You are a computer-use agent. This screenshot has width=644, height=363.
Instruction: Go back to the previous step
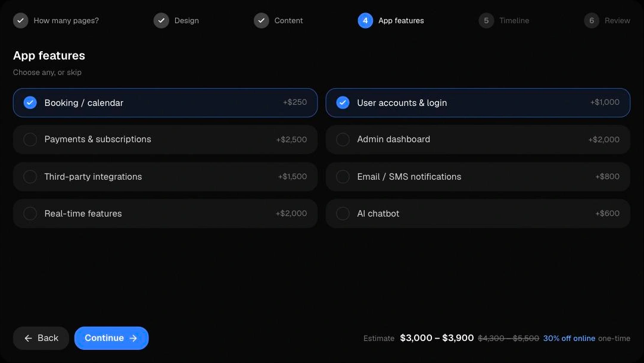point(41,338)
